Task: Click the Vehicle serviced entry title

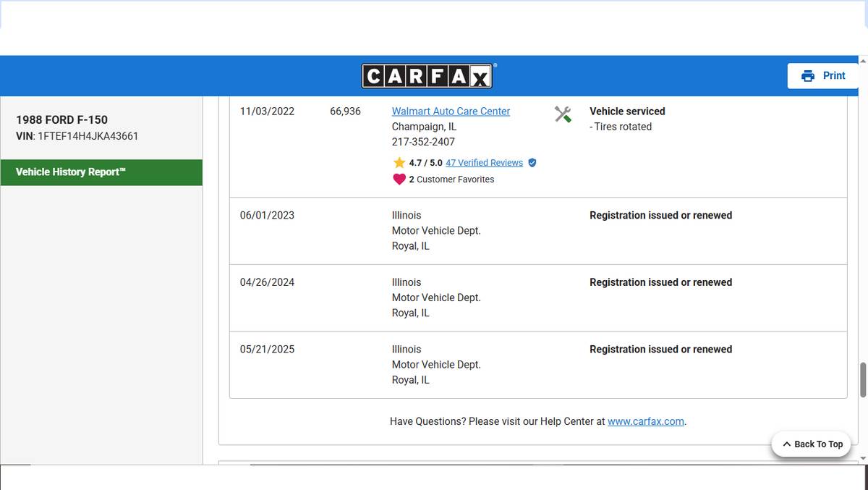Action: (627, 111)
